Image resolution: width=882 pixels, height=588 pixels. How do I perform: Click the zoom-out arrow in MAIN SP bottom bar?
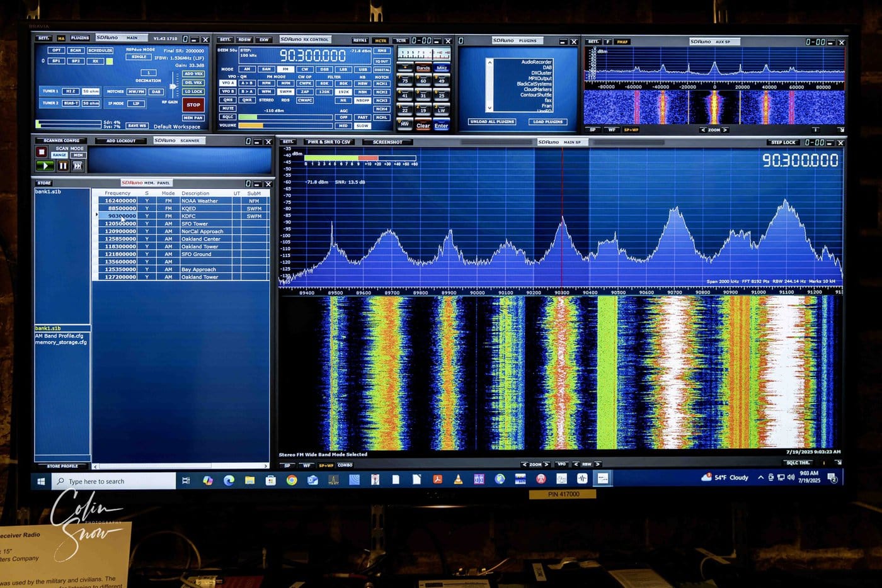click(525, 464)
